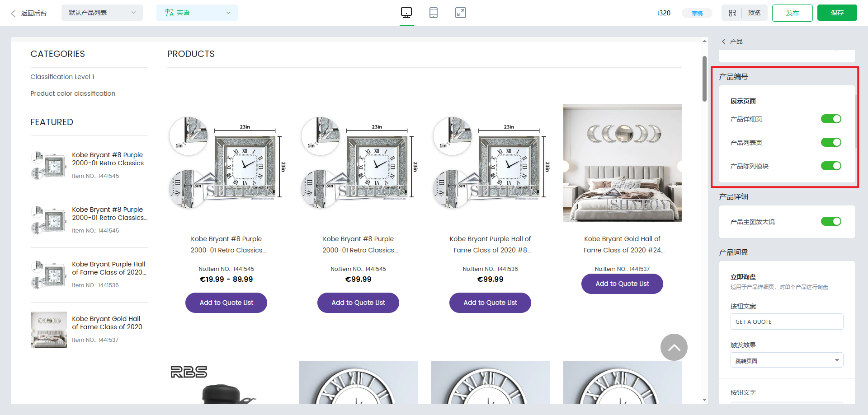Open the 默认产品列表 dropdown
The width and height of the screenshot is (868, 415).
(x=102, y=13)
